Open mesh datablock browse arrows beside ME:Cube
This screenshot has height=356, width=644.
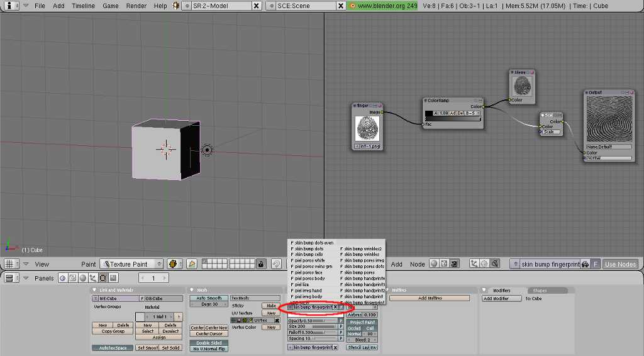(96, 299)
